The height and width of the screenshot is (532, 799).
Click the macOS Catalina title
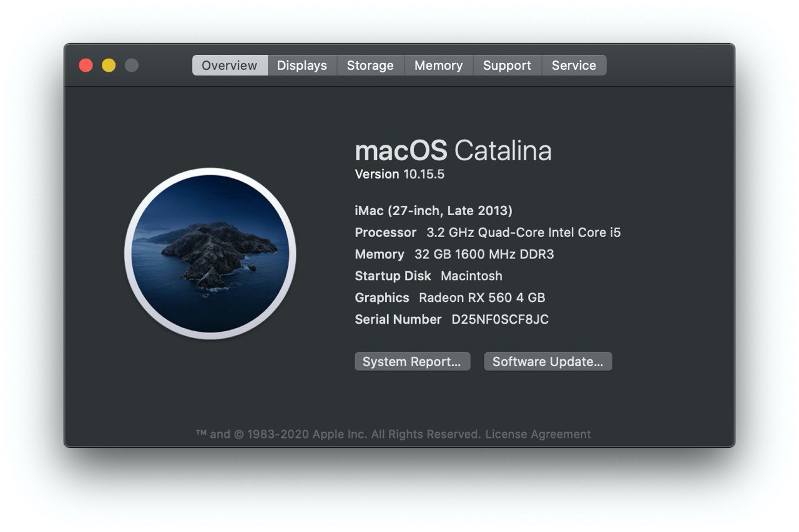(x=453, y=151)
